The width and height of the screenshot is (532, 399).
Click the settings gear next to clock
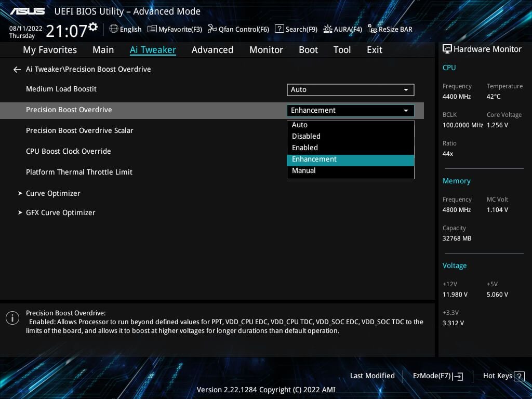click(x=93, y=27)
